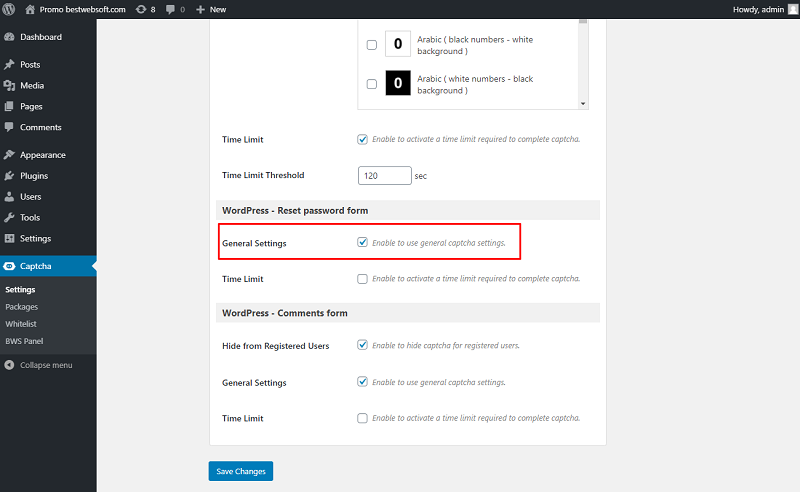Click Save Changes button

click(x=241, y=471)
